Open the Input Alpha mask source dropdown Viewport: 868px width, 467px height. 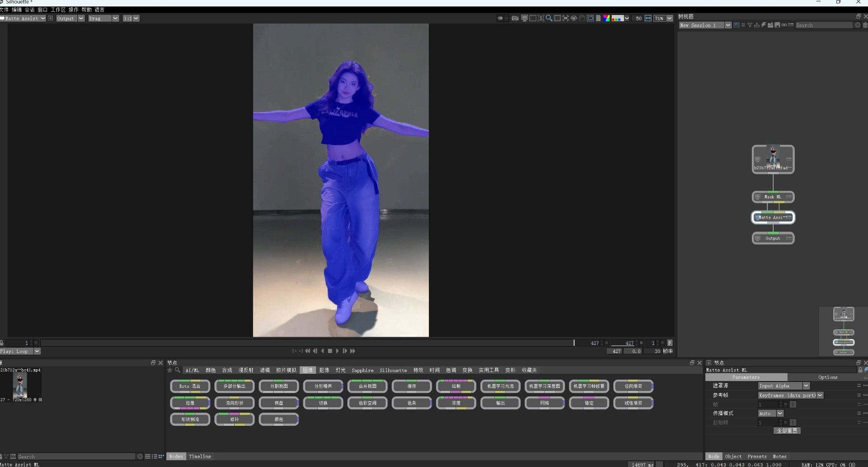pos(806,386)
